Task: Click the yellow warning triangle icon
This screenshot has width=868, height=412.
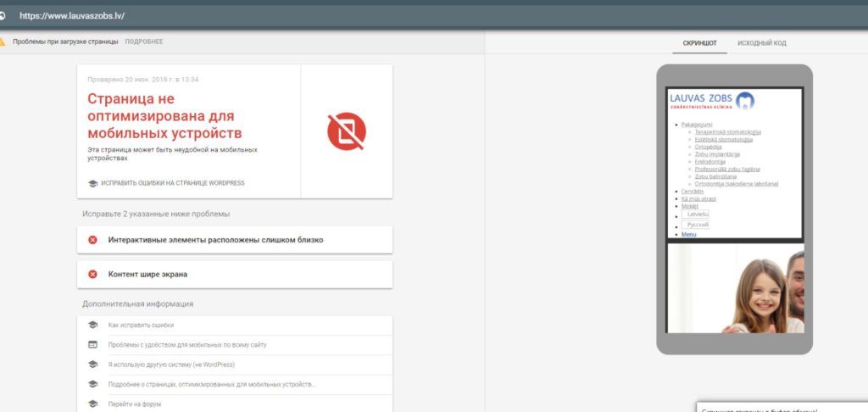Action: 3,41
